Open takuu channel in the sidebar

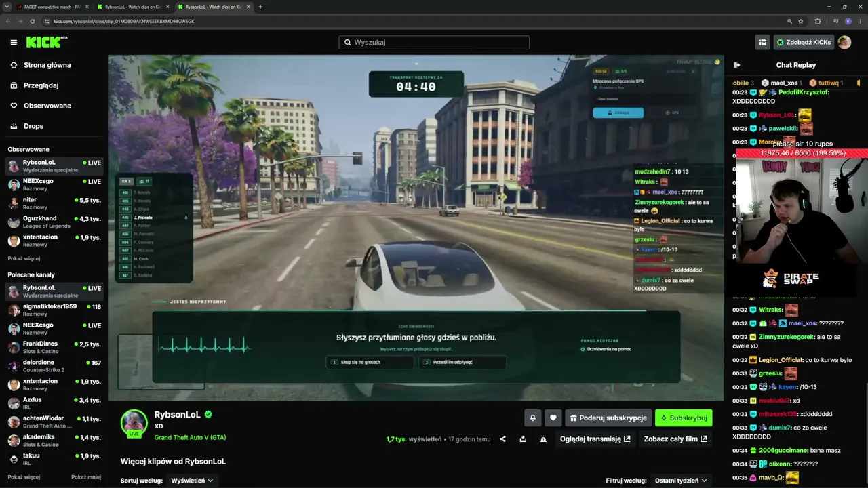click(54, 459)
